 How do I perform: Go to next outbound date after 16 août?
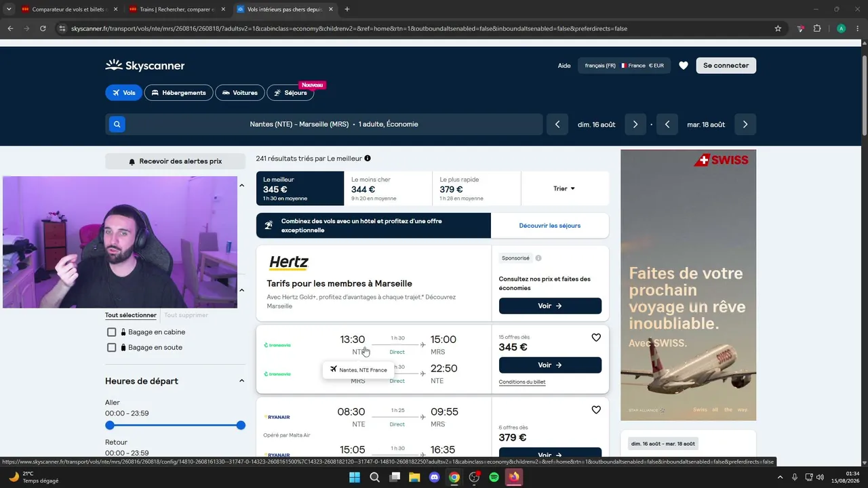635,125
